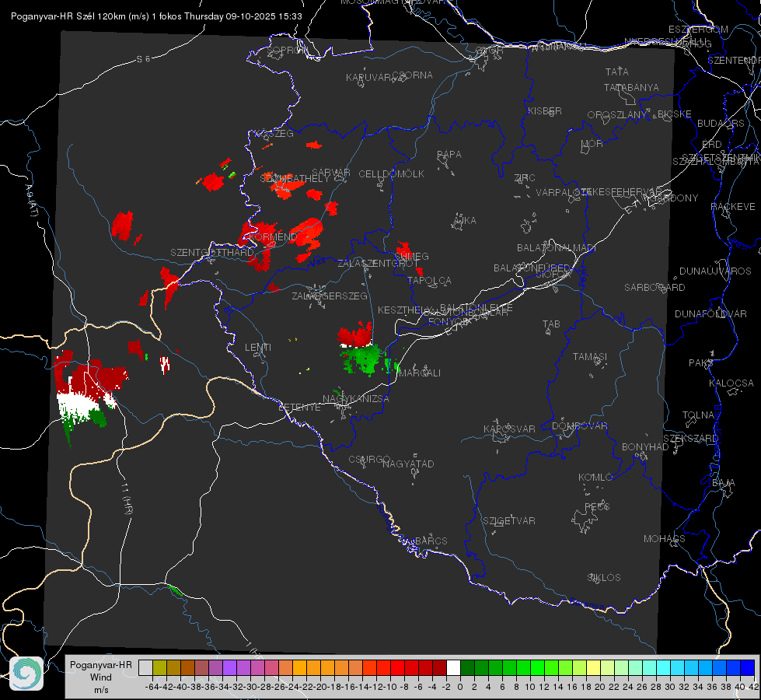Click the swirl logo icon beside the legend

[x=26, y=674]
